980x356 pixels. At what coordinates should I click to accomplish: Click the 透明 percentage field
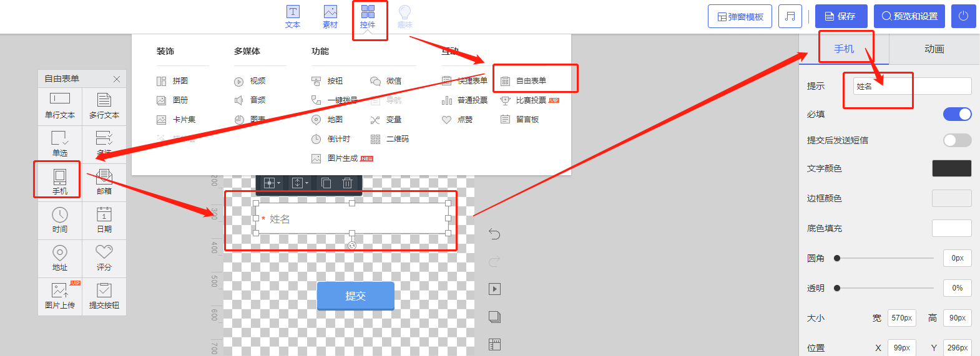(957, 288)
